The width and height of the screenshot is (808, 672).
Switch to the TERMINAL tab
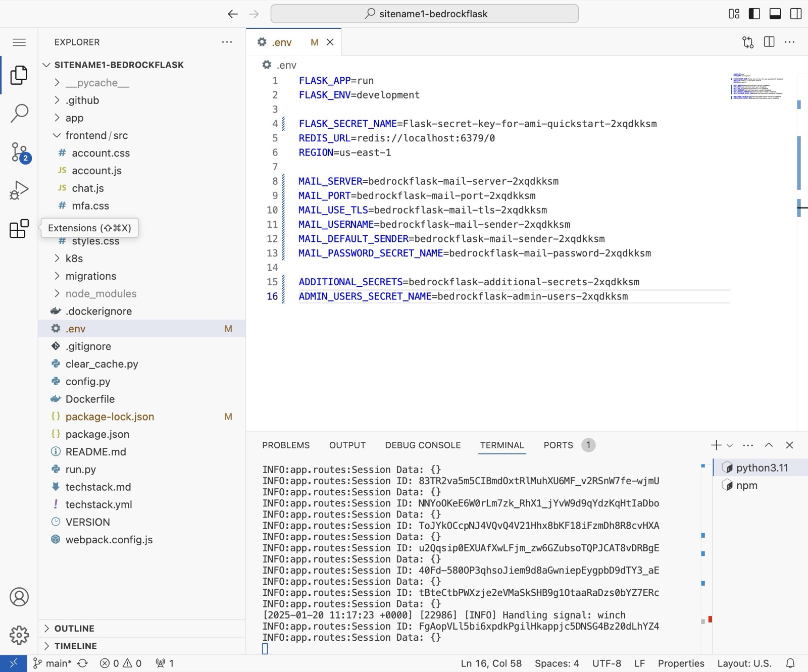(x=502, y=445)
